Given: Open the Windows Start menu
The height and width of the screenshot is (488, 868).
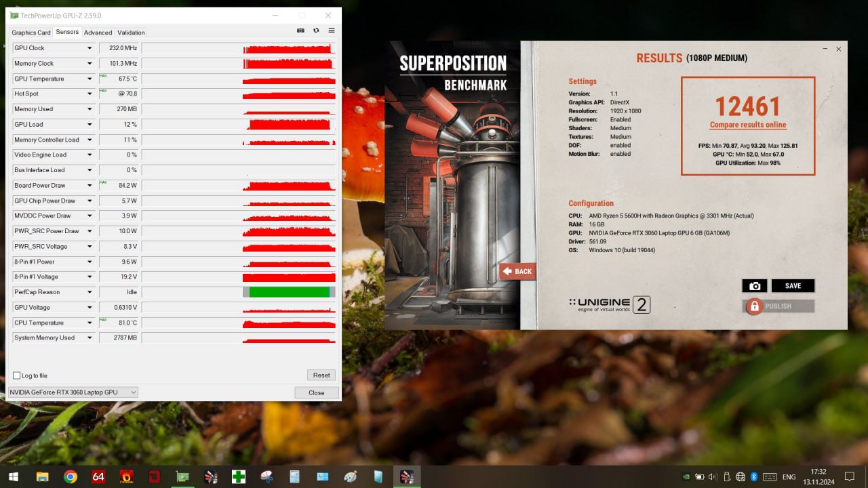Looking at the screenshot, I should (14, 476).
